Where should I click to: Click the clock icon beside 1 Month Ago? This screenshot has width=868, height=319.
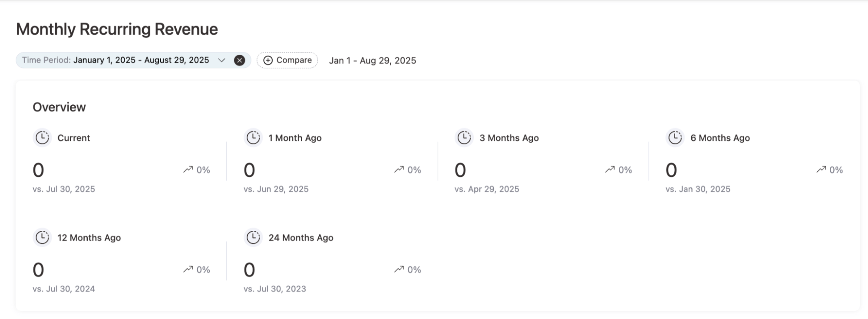[253, 138]
